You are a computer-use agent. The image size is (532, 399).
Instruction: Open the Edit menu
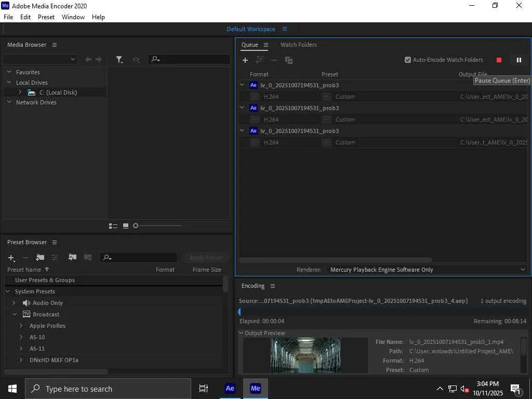click(x=25, y=17)
